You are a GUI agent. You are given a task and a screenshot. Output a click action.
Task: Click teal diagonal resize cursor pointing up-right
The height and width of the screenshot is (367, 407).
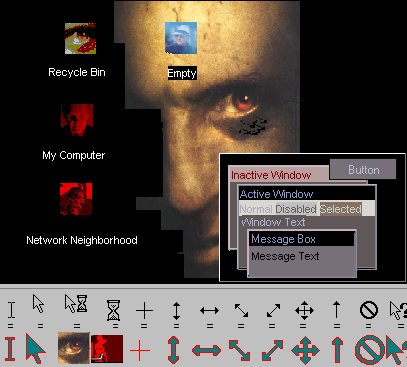point(272,350)
